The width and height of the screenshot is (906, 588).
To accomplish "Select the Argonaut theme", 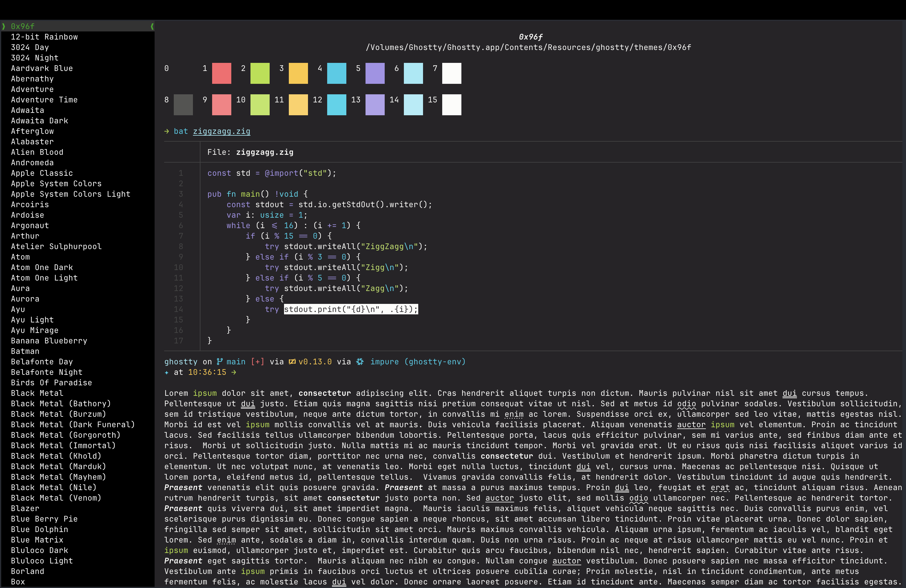I will pyautogui.click(x=30, y=225).
